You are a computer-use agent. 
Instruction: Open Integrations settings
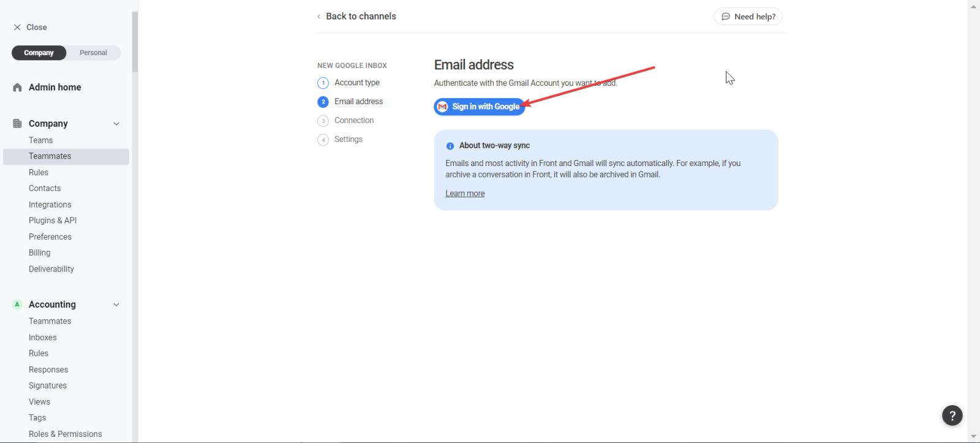pyautogui.click(x=50, y=205)
